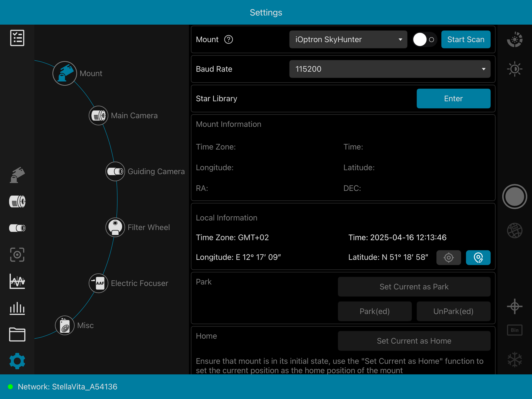
Task: Open the iOptron SkyHunter mount dropdown
Action: 348,40
